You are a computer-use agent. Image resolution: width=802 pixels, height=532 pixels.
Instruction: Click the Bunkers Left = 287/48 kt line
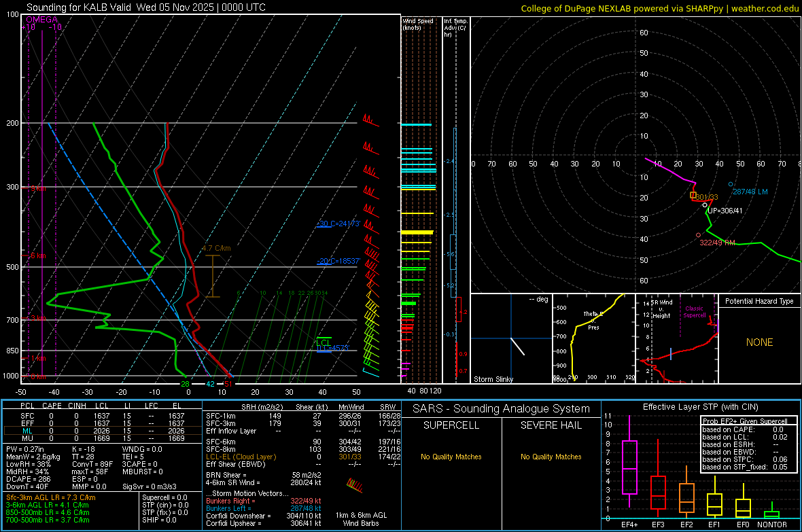tap(264, 508)
